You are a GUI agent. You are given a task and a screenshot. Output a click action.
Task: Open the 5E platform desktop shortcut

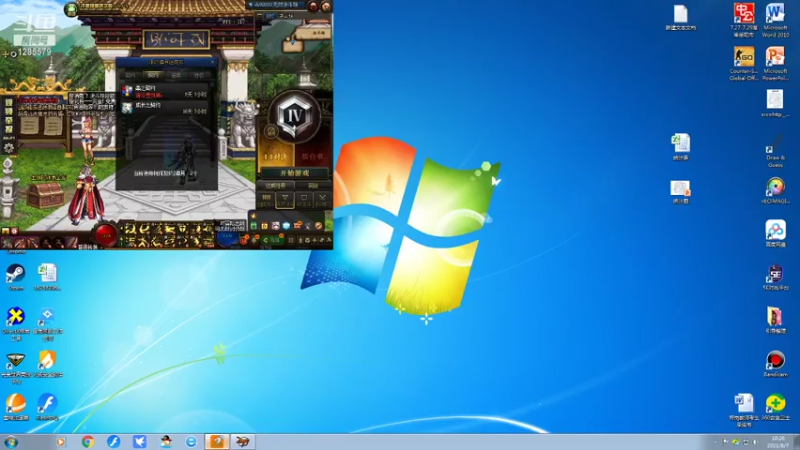point(775,277)
